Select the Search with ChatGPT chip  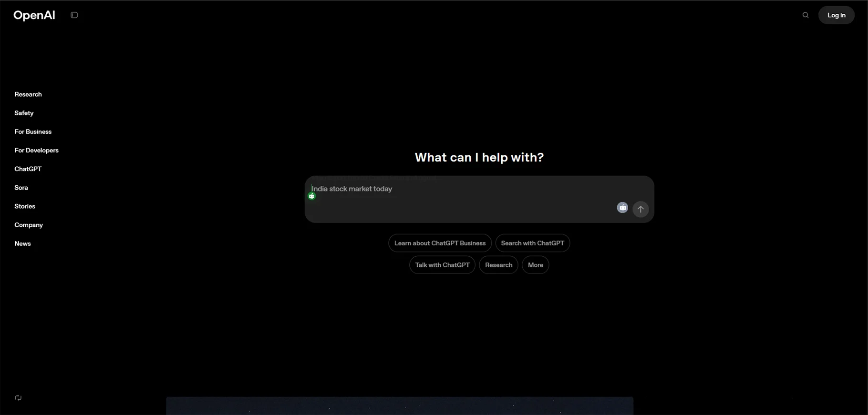532,243
